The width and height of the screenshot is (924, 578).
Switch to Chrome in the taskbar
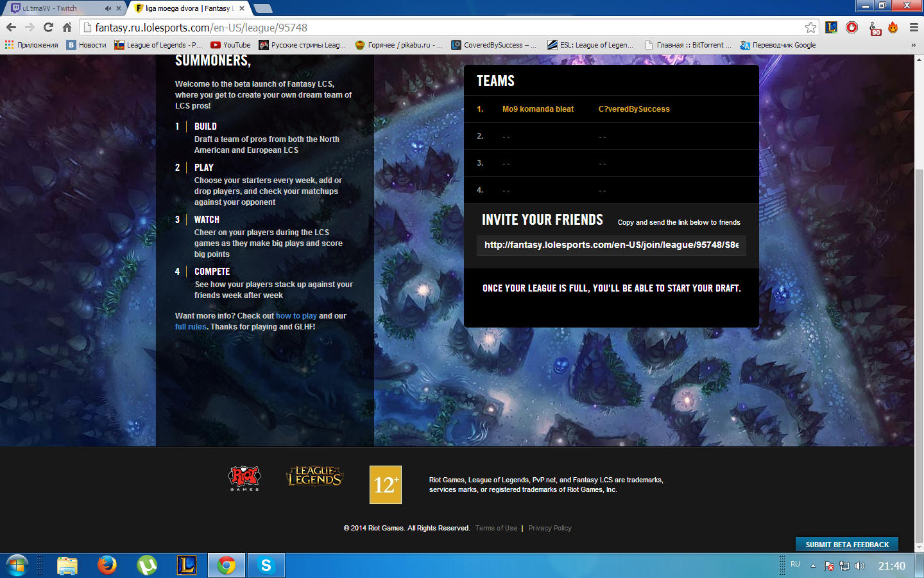(226, 565)
